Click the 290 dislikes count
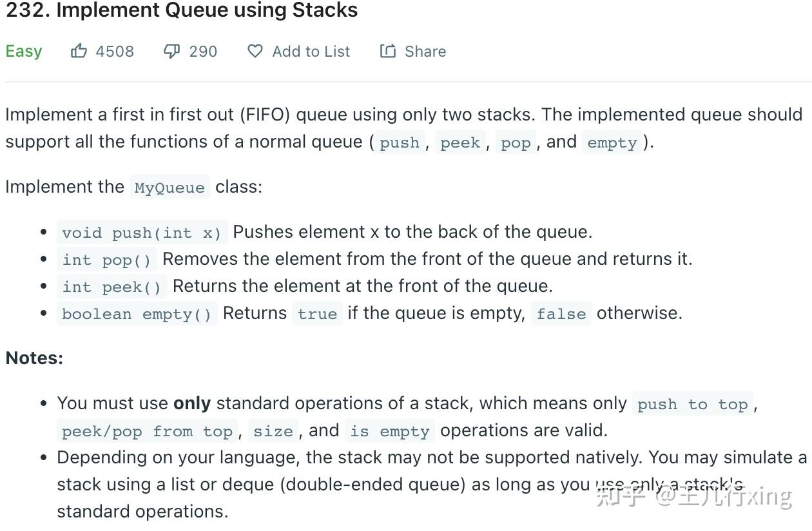Viewport: 812px width, 531px height. pyautogui.click(x=202, y=52)
